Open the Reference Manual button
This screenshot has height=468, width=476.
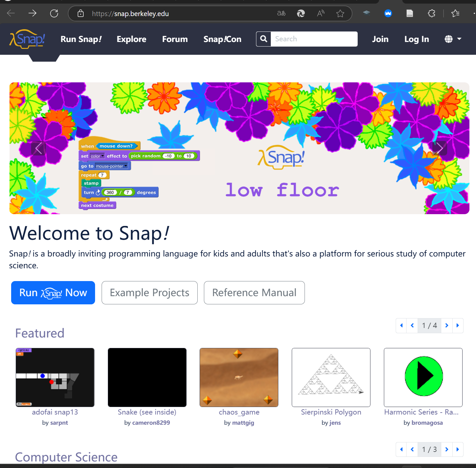[x=254, y=293]
